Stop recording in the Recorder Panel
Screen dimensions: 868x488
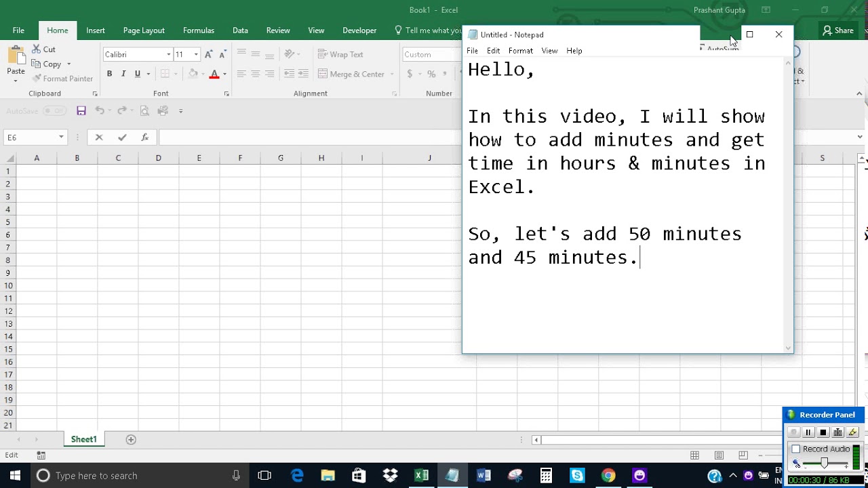pos(823,432)
